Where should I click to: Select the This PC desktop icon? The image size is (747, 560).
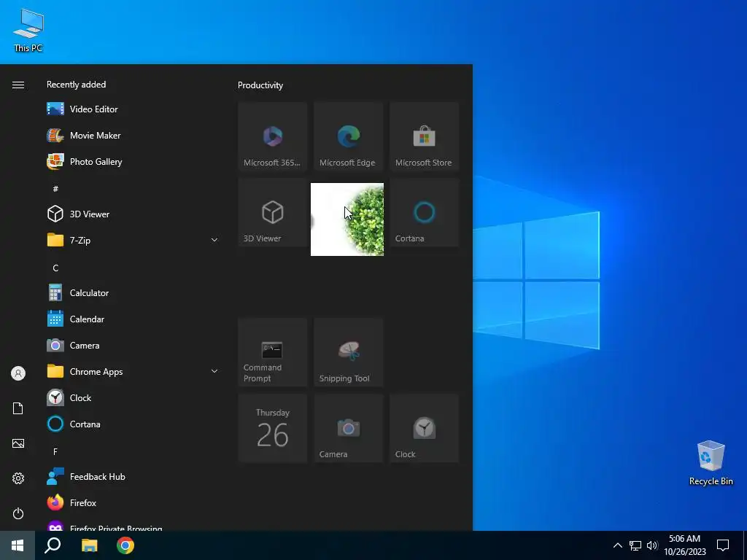[x=28, y=29]
